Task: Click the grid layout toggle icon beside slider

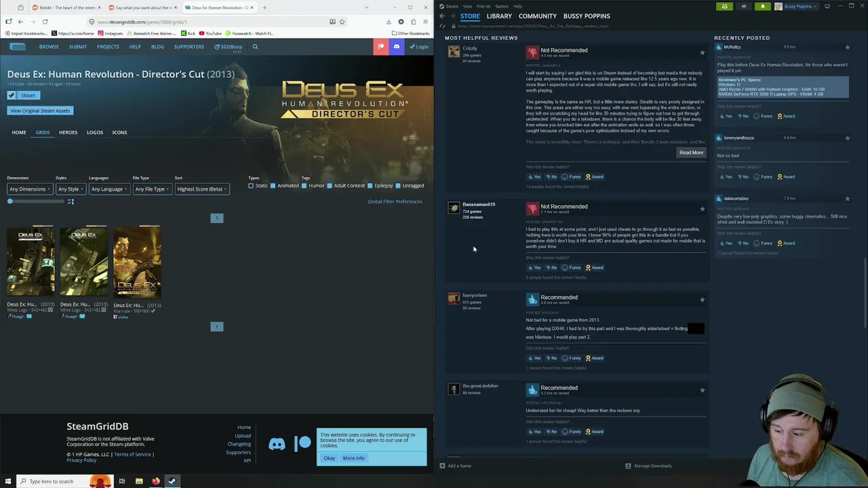Action: click(x=71, y=201)
